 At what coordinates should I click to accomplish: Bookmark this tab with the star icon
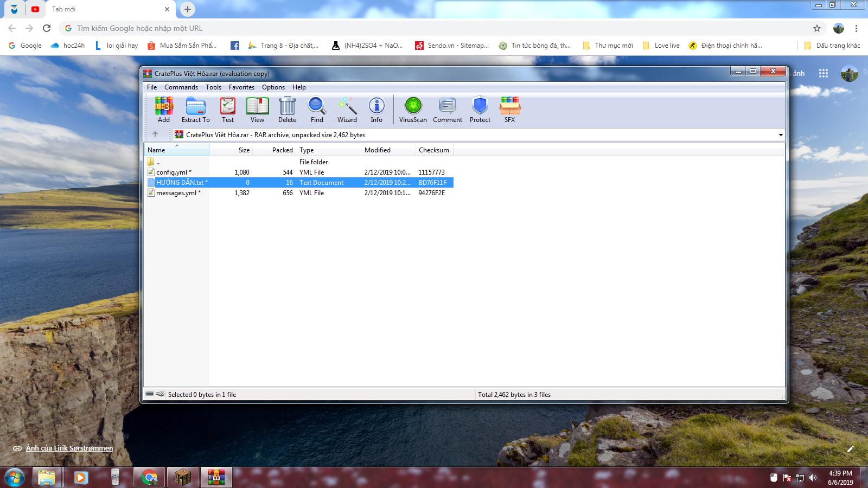817,28
